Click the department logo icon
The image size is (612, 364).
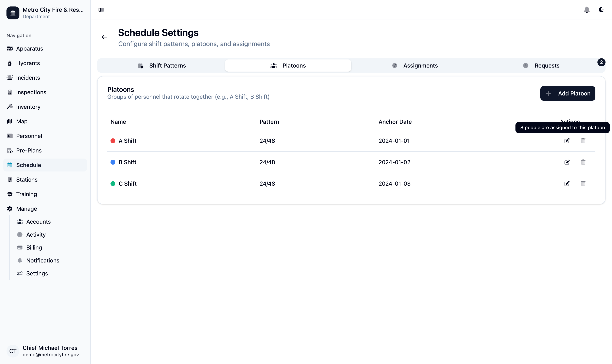[13, 13]
